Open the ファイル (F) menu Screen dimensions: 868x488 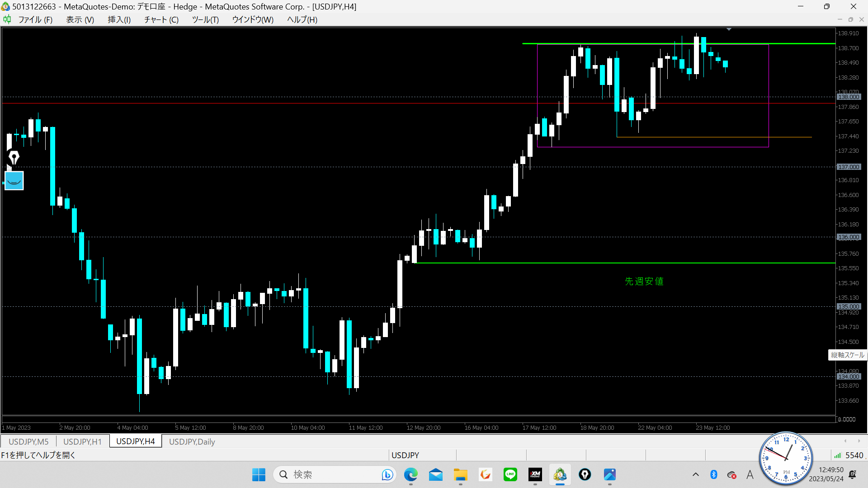35,19
